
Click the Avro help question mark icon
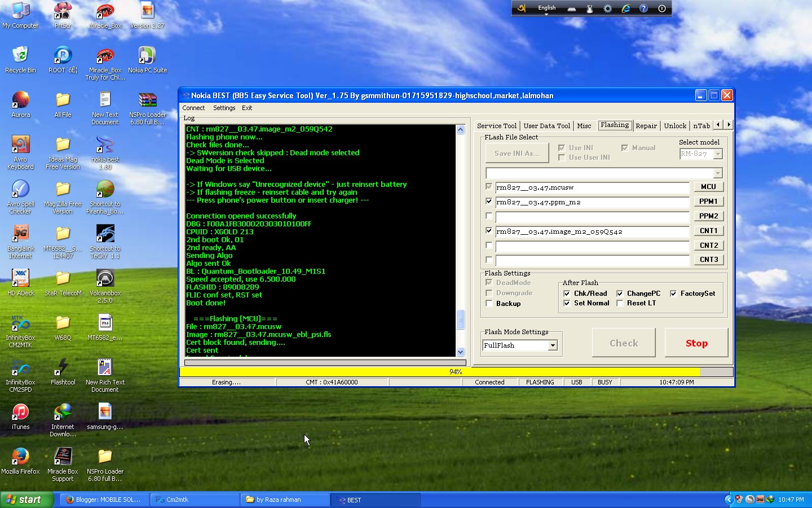click(643, 8)
